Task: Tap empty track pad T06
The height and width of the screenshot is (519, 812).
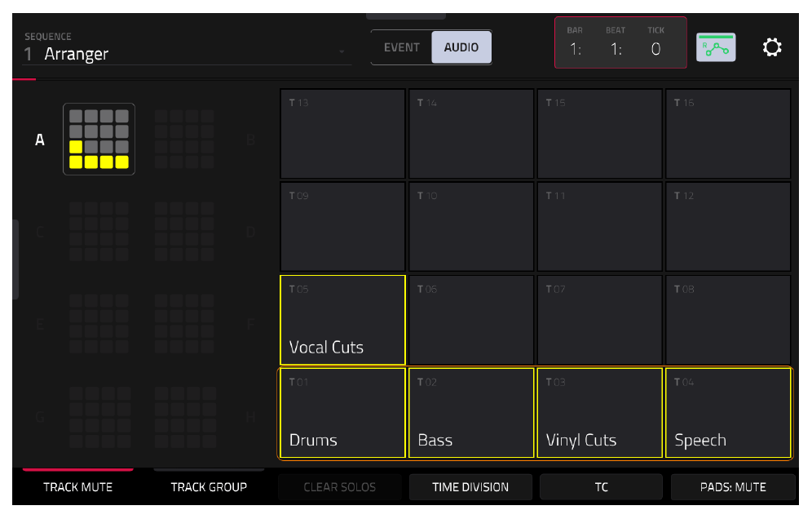Action: click(471, 320)
